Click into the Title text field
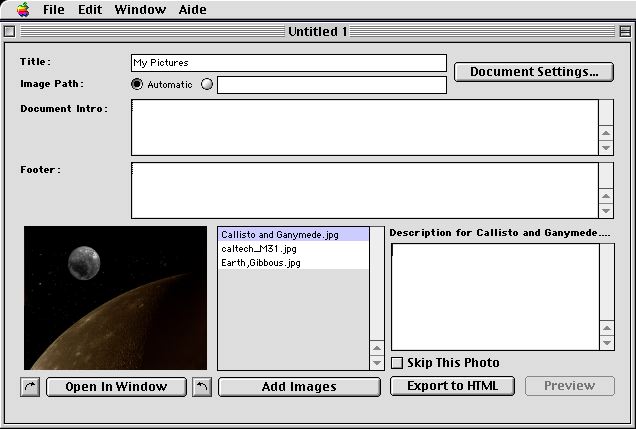 point(289,63)
